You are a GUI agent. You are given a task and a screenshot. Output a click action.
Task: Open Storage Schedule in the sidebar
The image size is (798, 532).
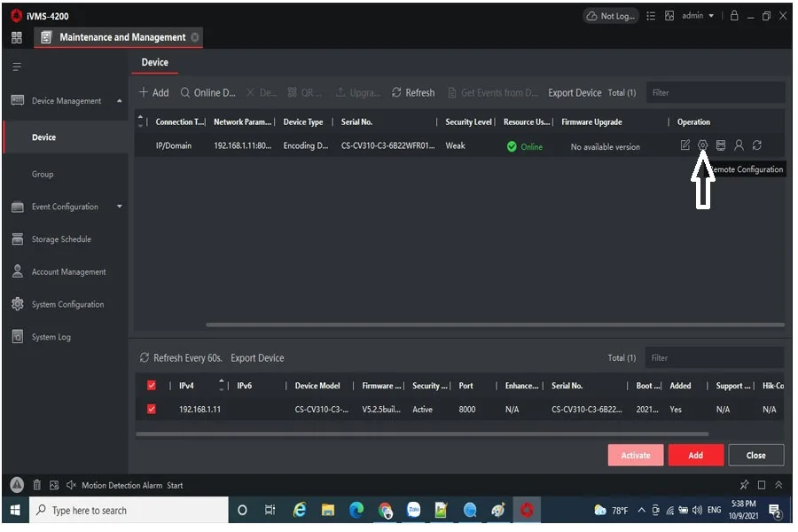click(x=61, y=239)
